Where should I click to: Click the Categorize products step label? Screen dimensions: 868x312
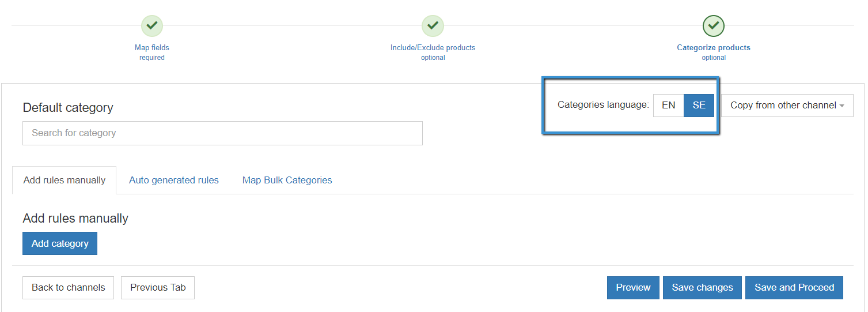pyautogui.click(x=713, y=48)
